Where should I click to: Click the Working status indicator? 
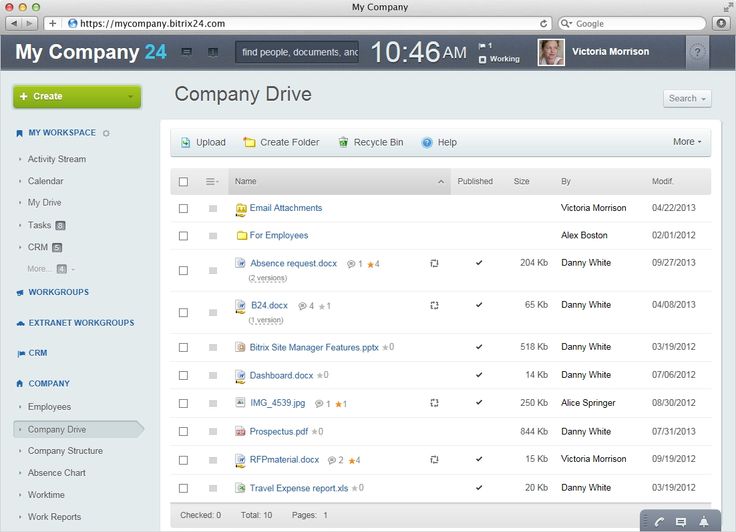(499, 59)
